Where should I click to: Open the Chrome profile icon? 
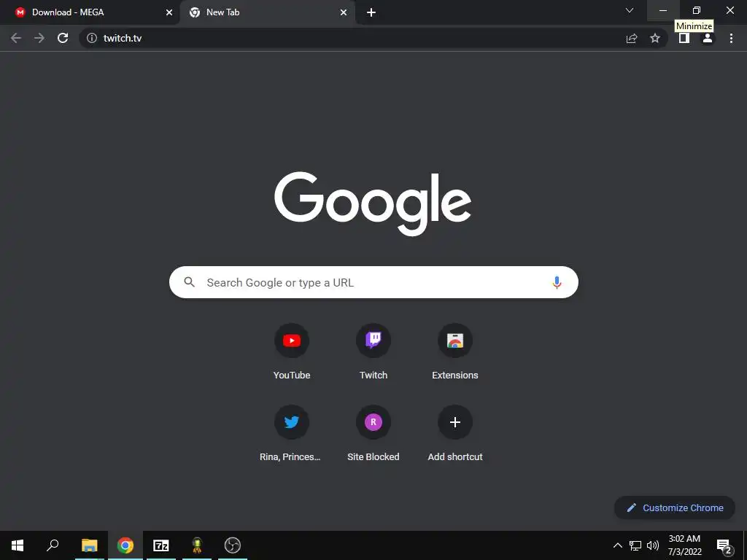coord(708,38)
